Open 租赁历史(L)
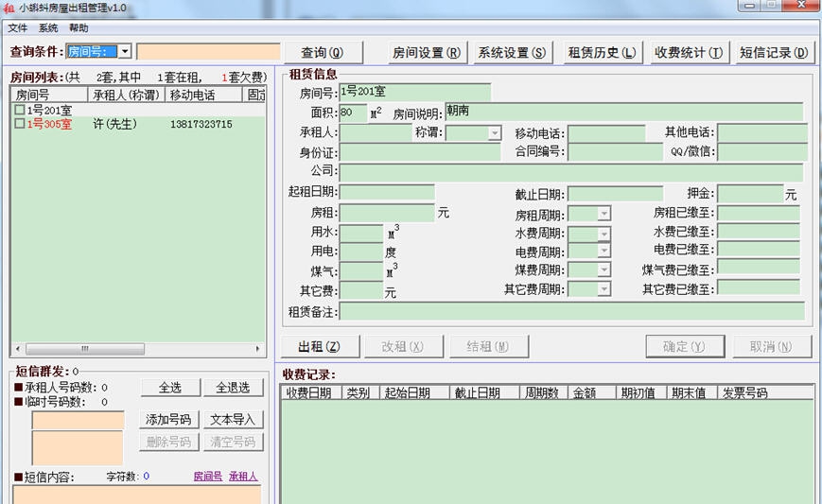The width and height of the screenshot is (822, 504). pos(602,52)
